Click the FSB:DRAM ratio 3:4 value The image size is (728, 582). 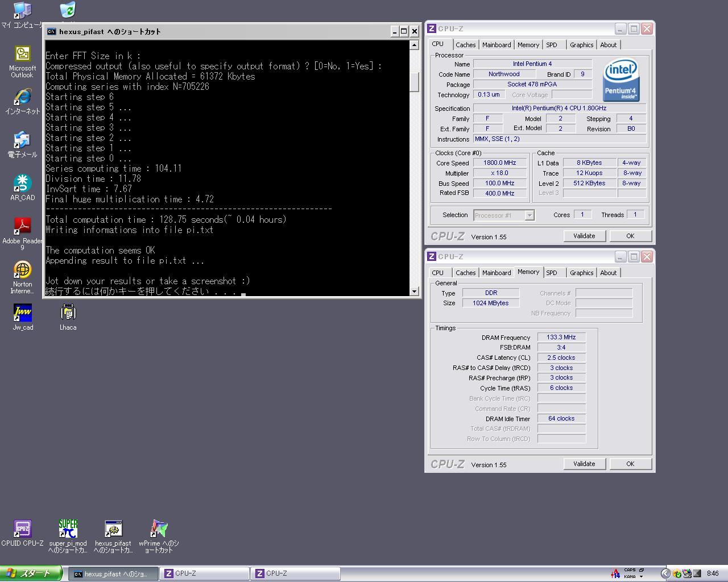tap(561, 347)
